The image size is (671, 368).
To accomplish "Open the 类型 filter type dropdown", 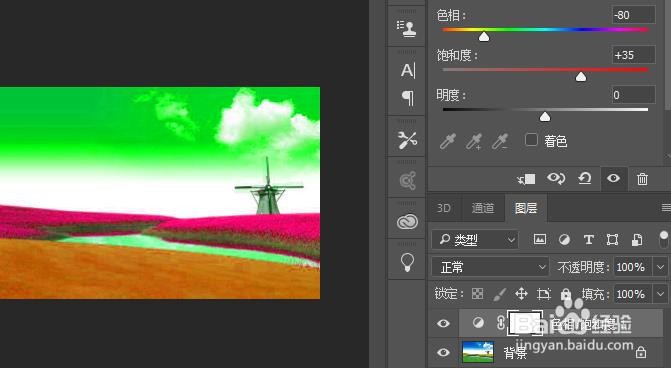I will click(x=475, y=240).
